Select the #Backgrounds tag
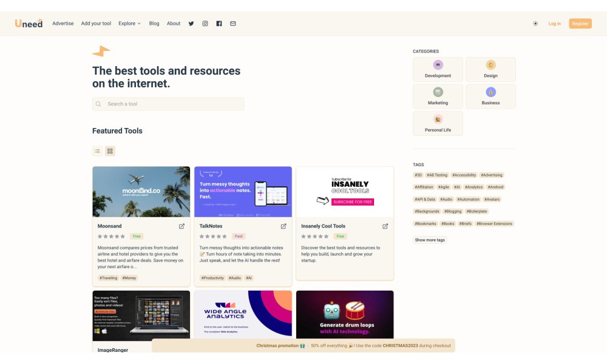607x364 pixels. (427, 212)
